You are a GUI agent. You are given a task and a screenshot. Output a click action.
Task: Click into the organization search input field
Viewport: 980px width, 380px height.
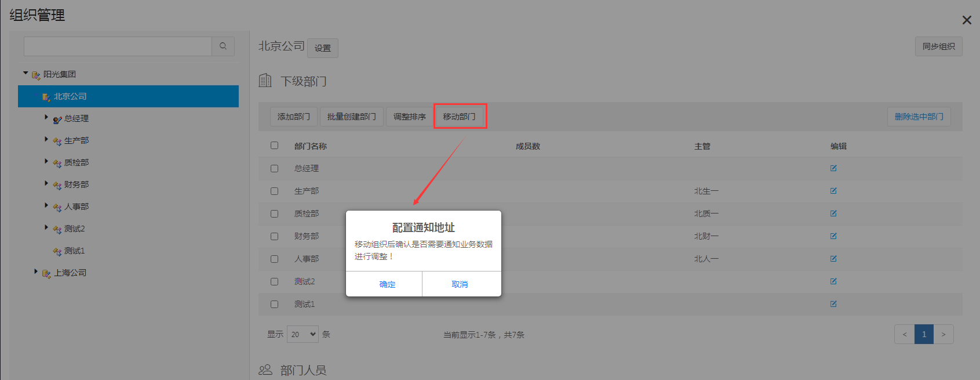(x=118, y=46)
